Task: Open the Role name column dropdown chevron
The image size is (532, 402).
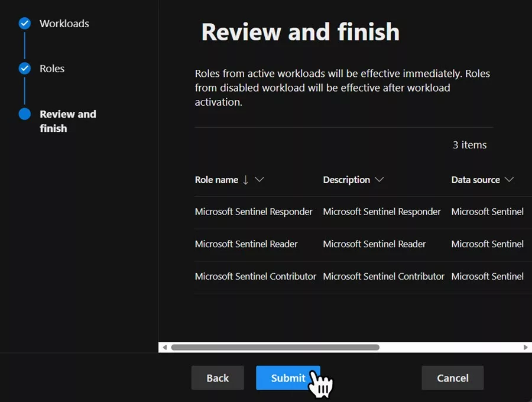Action: pos(259,180)
